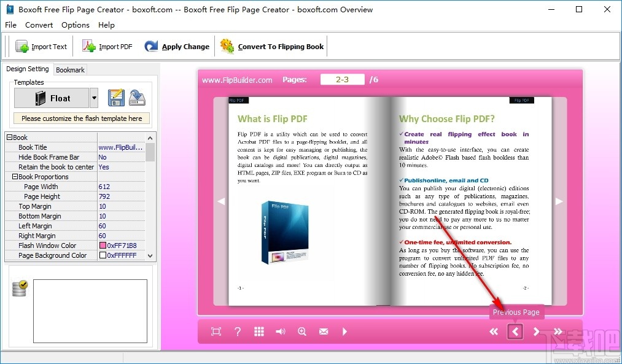
Task: Save the current template settings
Action: coord(116,97)
